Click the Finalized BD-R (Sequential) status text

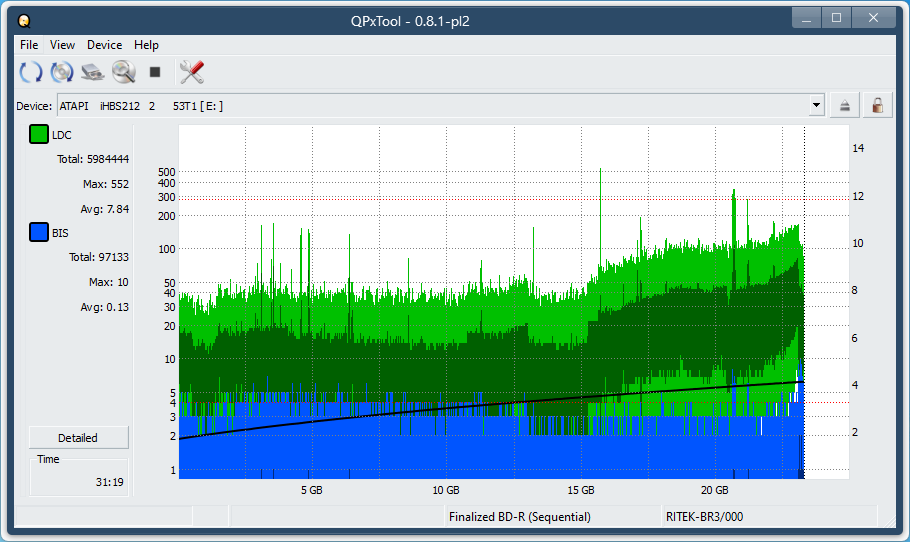coord(519,516)
